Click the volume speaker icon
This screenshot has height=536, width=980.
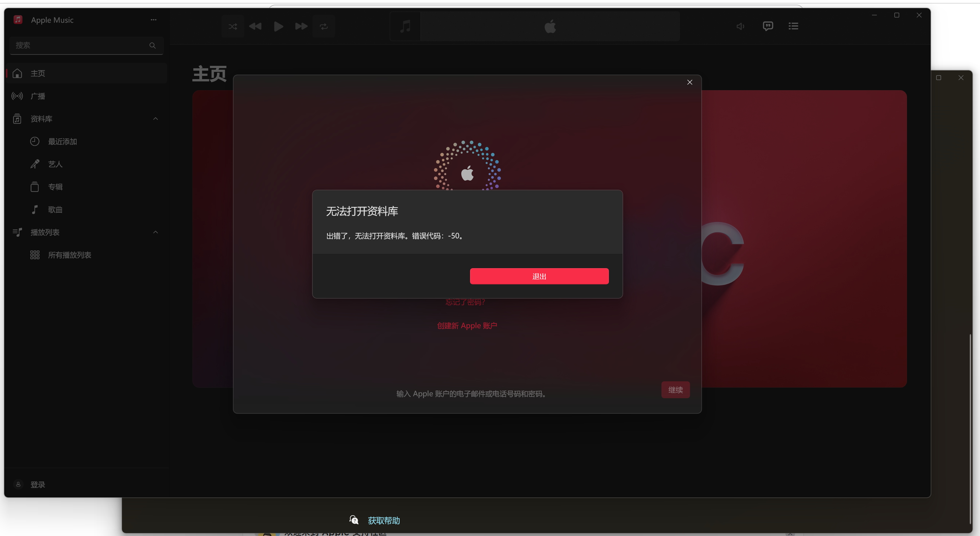pos(740,26)
